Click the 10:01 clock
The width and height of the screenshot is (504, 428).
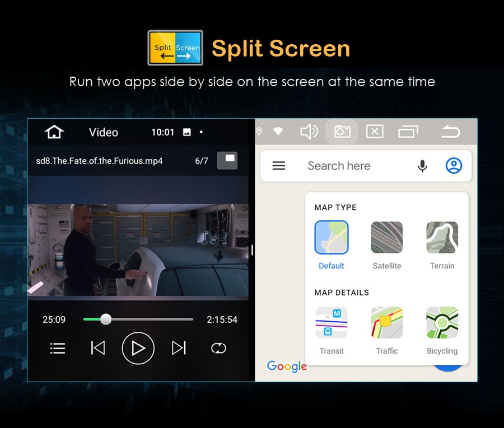coord(162,132)
